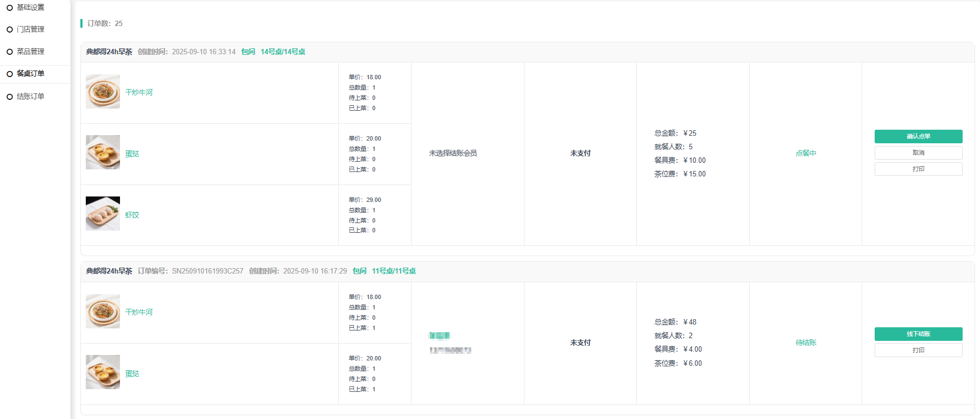Click the 虾饺 dish thumbnail

[103, 214]
